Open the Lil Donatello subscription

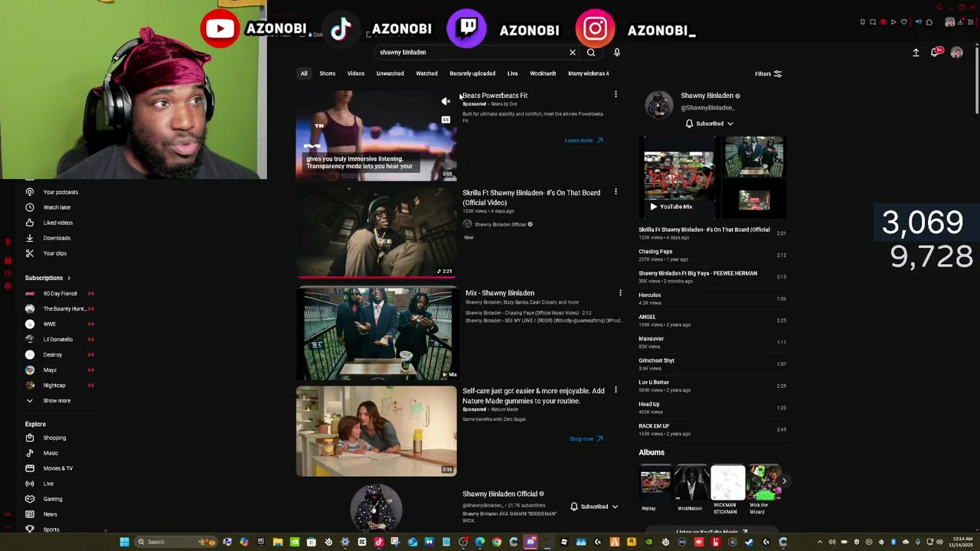click(57, 339)
